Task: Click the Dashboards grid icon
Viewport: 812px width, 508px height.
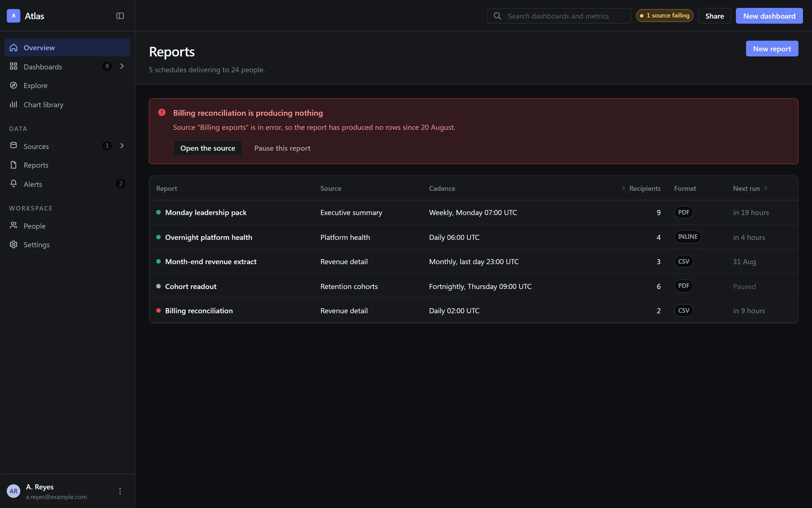Action: pyautogui.click(x=14, y=66)
